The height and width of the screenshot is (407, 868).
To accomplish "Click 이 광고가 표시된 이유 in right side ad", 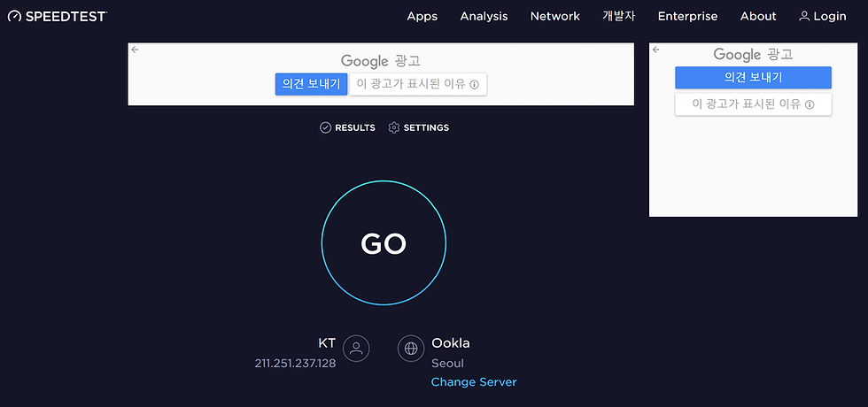I will click(x=753, y=104).
